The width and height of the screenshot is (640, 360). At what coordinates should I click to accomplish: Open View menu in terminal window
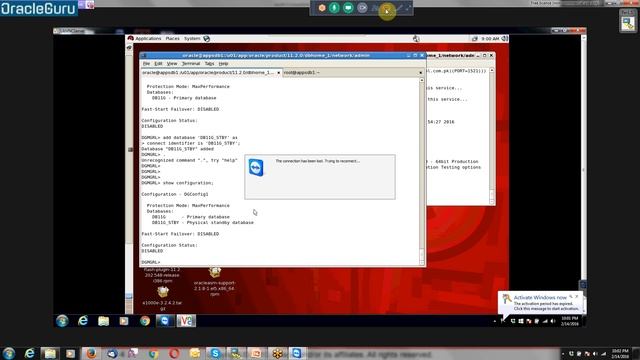(x=172, y=64)
